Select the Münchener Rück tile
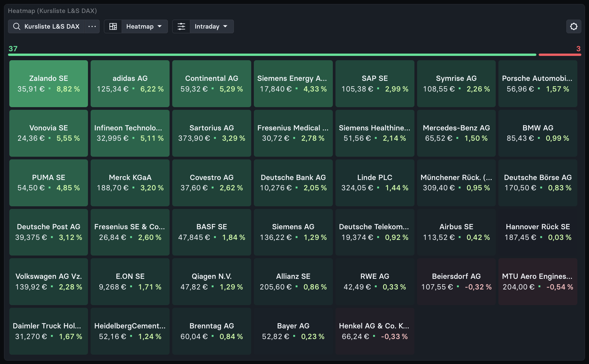 click(x=456, y=183)
